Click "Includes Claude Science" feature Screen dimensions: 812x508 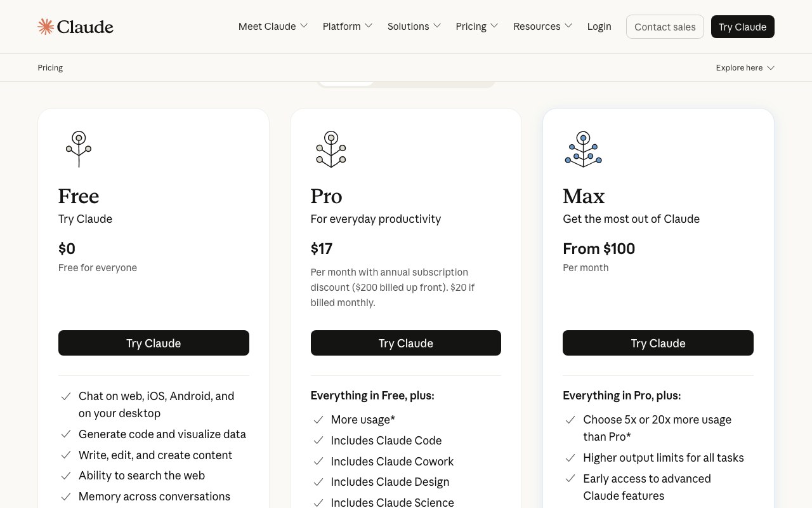[x=392, y=502]
